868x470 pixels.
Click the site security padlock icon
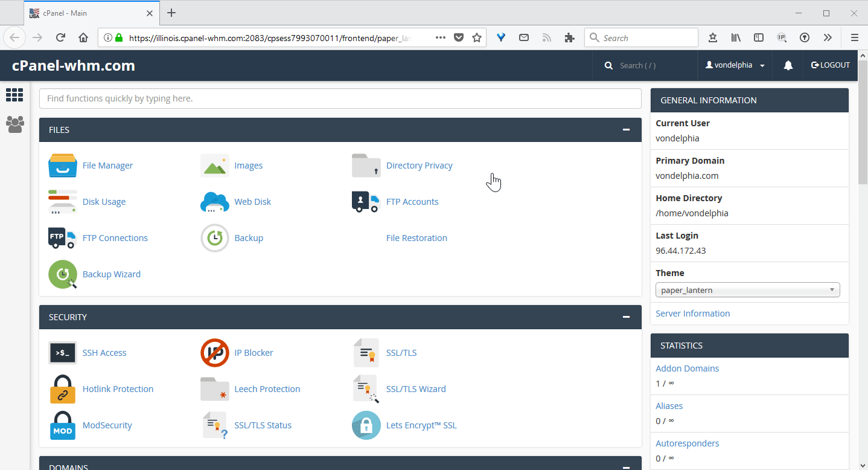tap(119, 37)
